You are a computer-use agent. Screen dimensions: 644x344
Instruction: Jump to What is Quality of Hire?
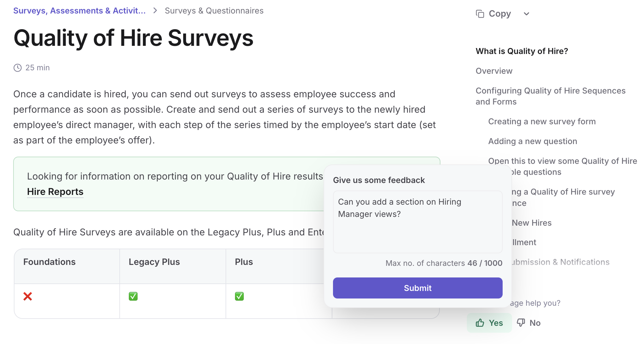coord(522,51)
